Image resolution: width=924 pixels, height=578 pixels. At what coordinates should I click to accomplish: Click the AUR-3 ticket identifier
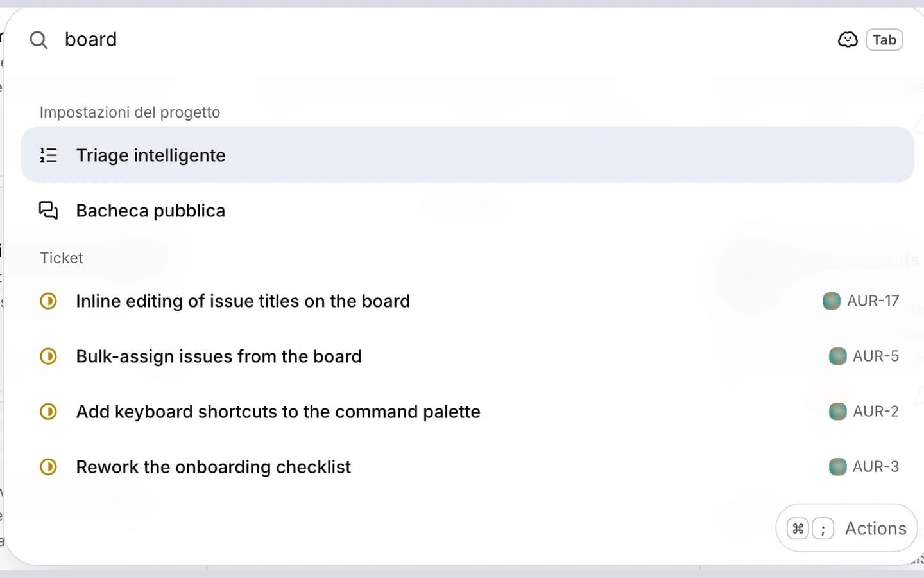pyautogui.click(x=875, y=466)
